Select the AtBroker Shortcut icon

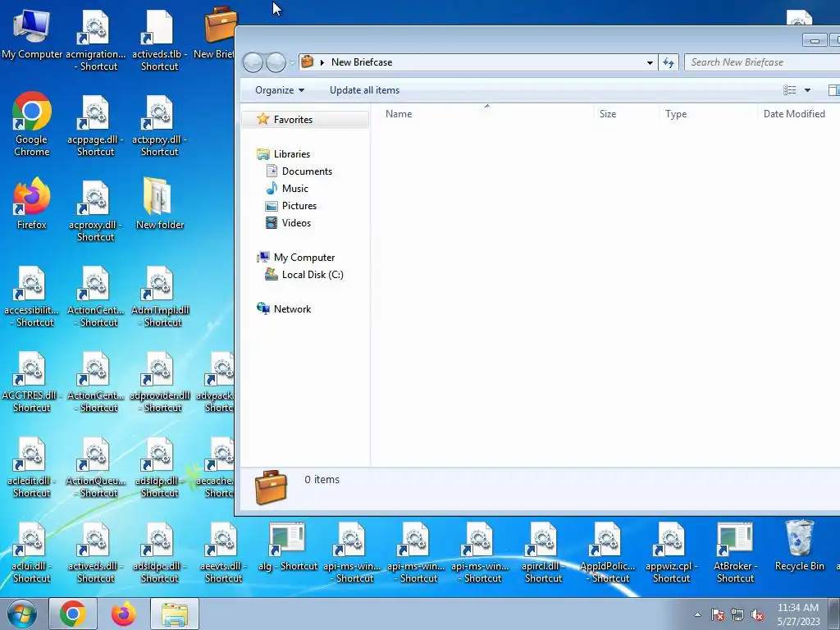tap(735, 552)
